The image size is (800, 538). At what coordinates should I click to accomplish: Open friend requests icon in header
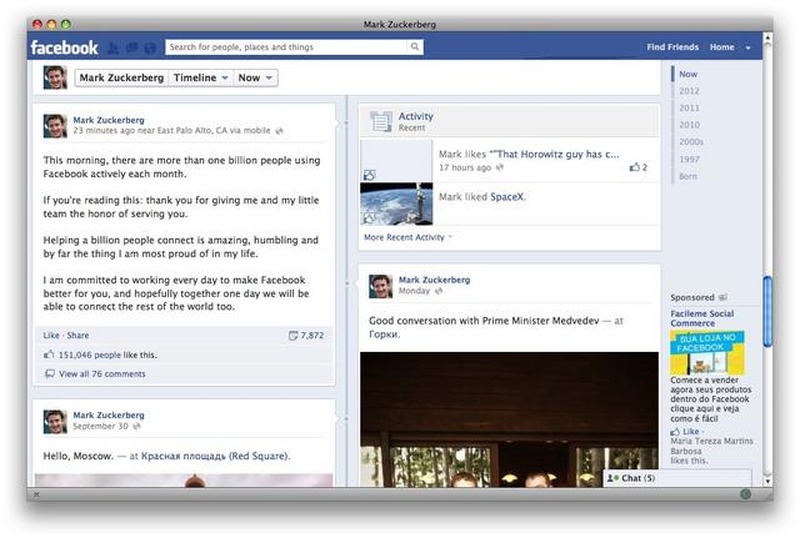point(114,47)
